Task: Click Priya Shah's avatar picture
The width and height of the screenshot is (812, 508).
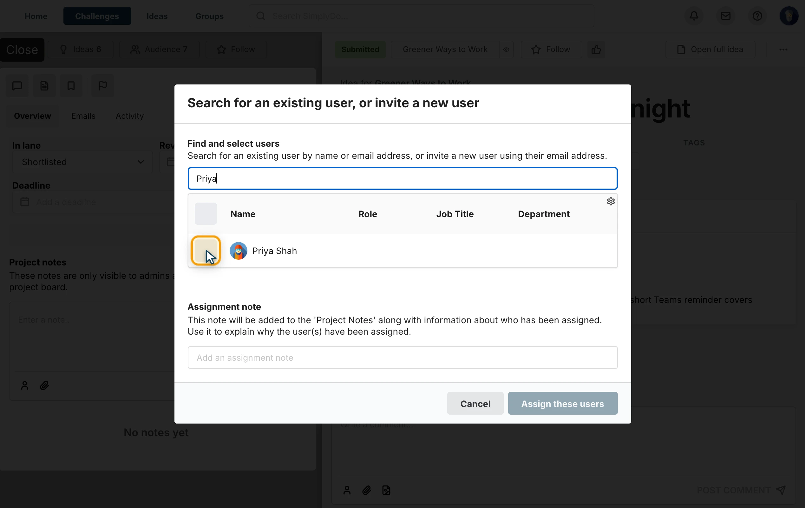Action: (238, 251)
